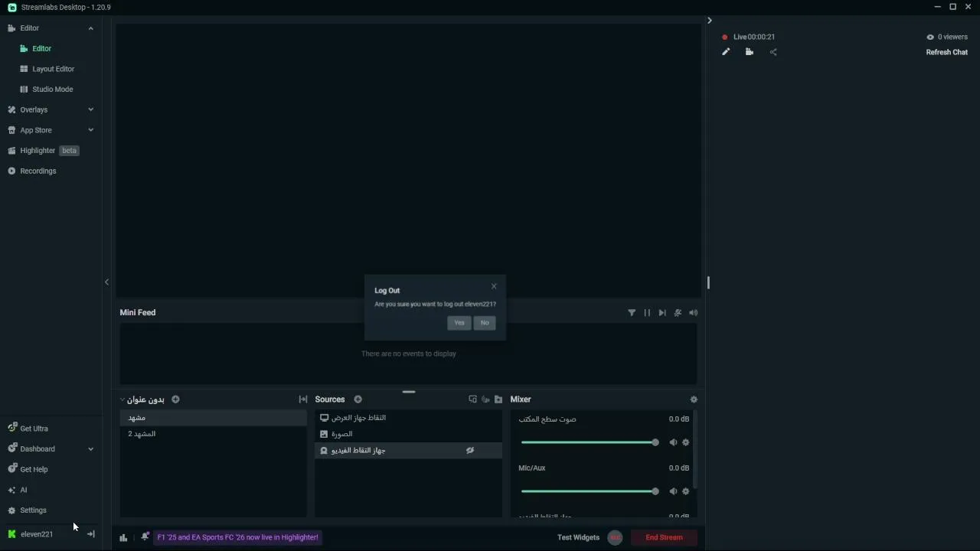
Task: Expand the Overlays sidebar section
Action: 90,109
